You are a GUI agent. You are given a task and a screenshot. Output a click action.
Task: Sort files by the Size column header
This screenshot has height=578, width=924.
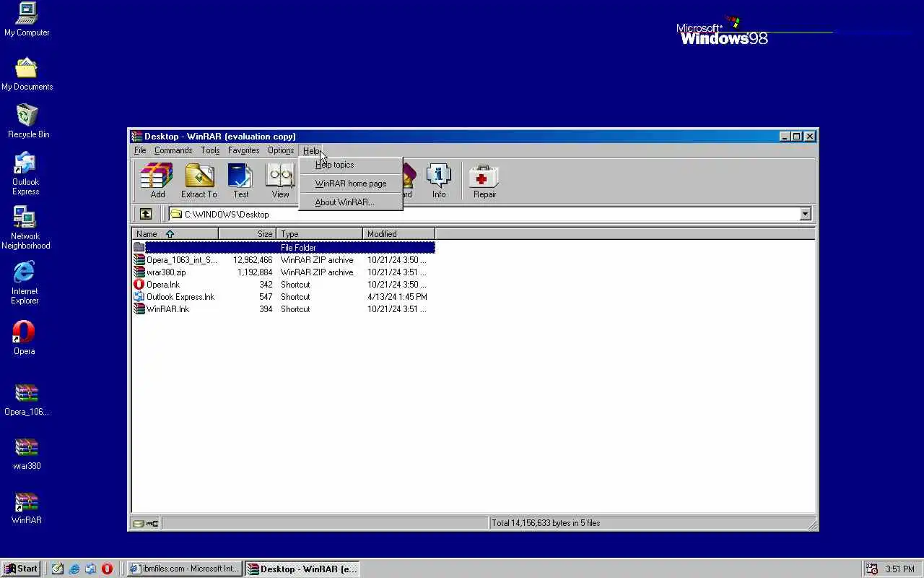pos(247,233)
